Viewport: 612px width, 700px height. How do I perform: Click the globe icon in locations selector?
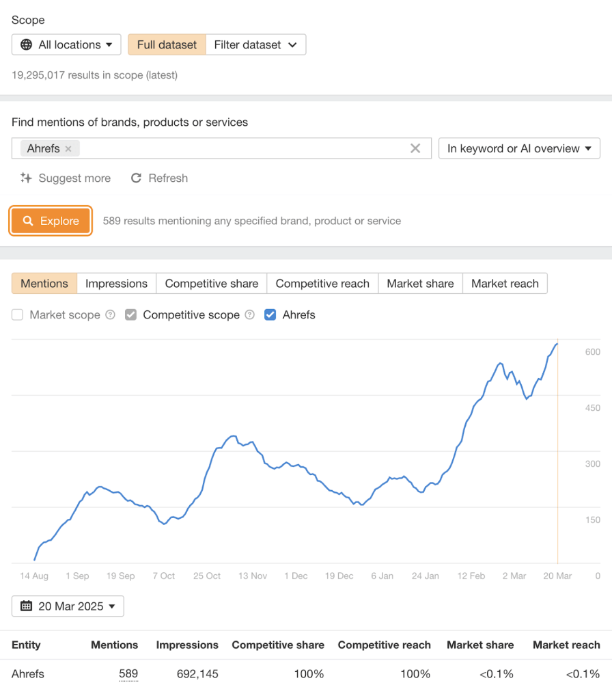point(27,45)
